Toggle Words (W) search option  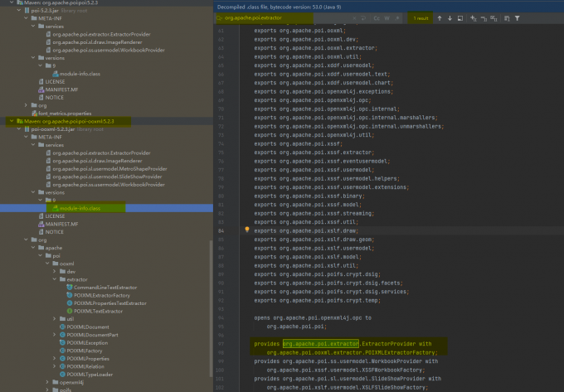[x=387, y=18]
